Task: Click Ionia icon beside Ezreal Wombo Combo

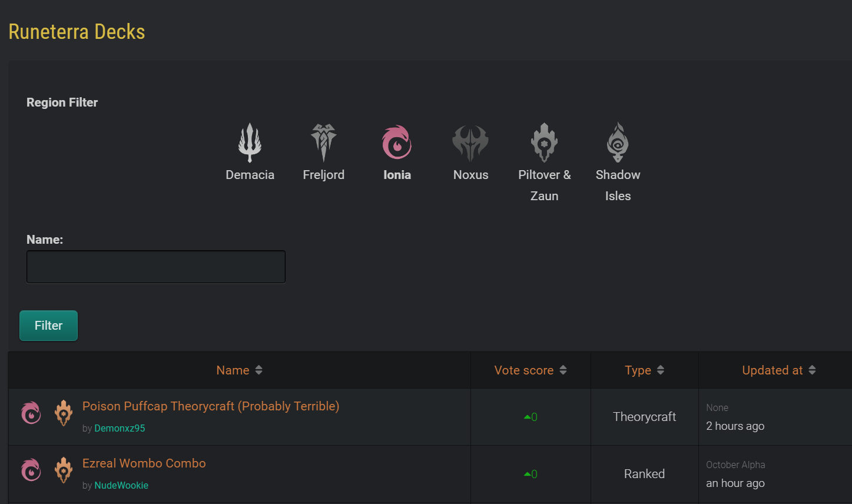Action: point(31,470)
